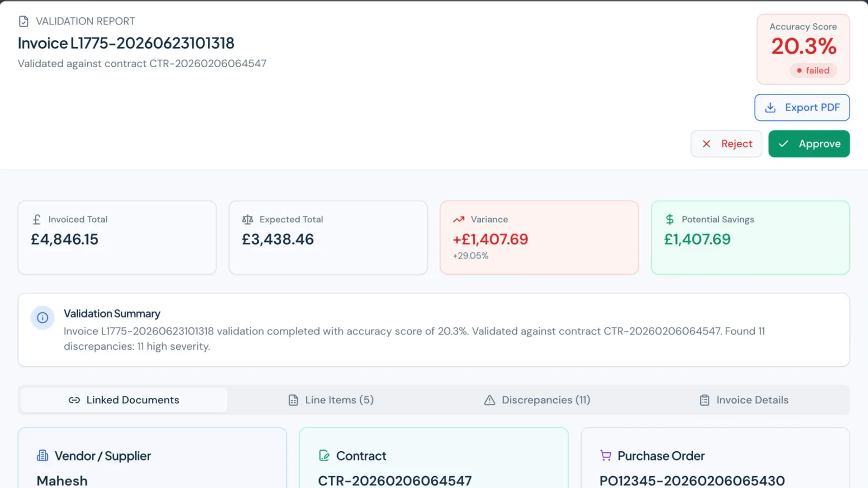Click the expected total £3,438.46

(x=278, y=239)
